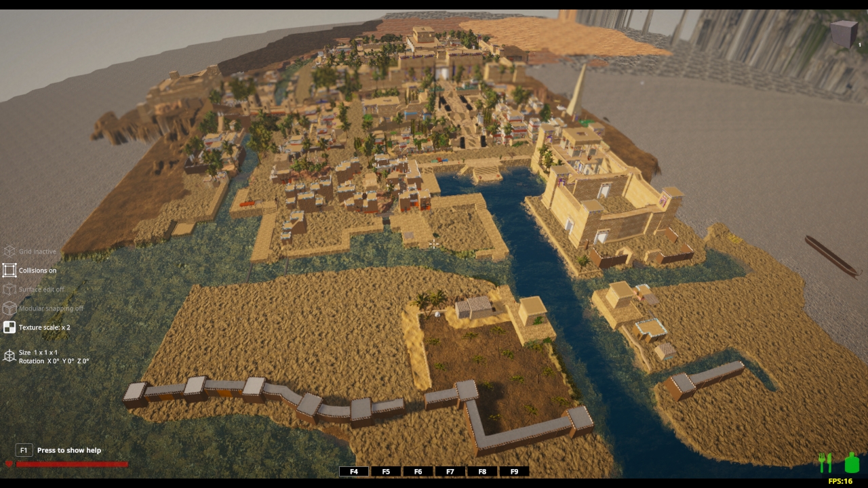Screen dimensions: 868x488
Task: Click the FPS counter readout
Action: (840, 481)
